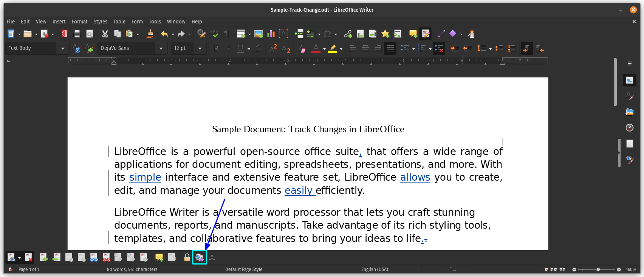Open the Paragraph Style dropdown arrow
644x277 pixels.
(62, 48)
